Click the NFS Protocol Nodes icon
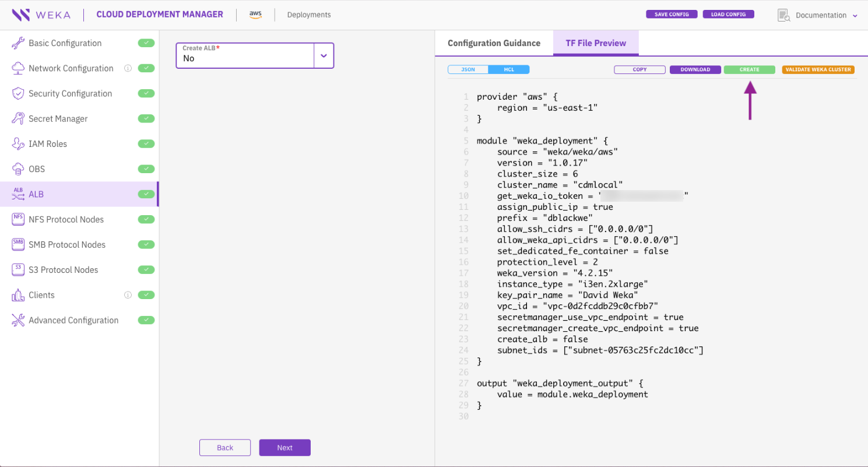 (x=18, y=219)
